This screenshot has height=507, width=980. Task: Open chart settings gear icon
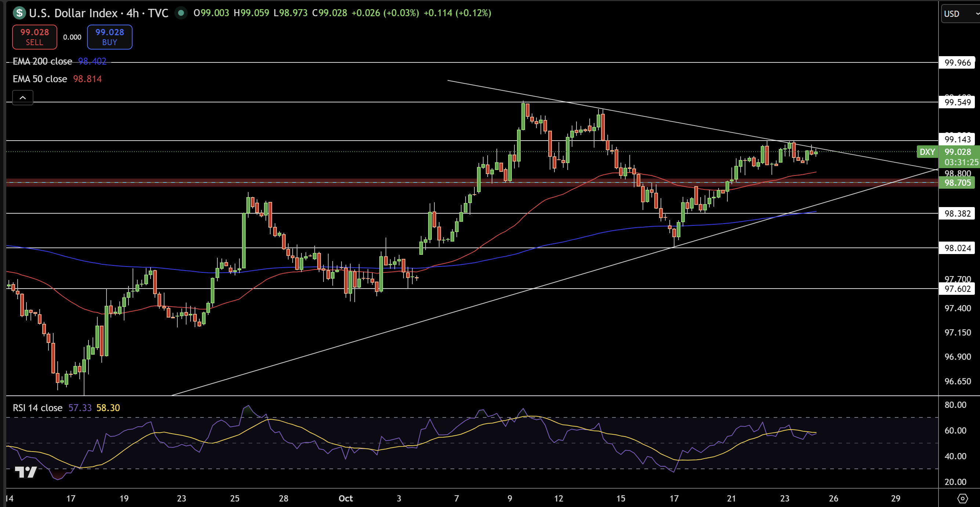coord(962,498)
